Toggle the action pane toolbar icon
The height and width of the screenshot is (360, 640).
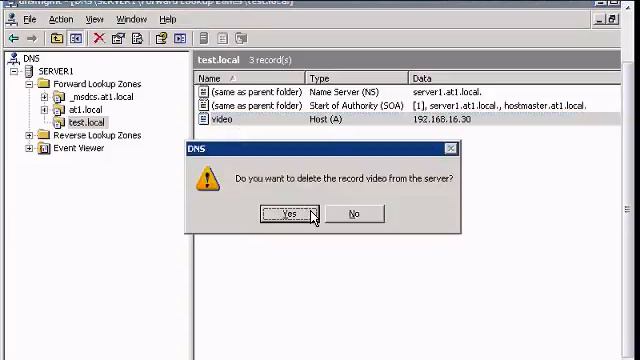point(180,39)
